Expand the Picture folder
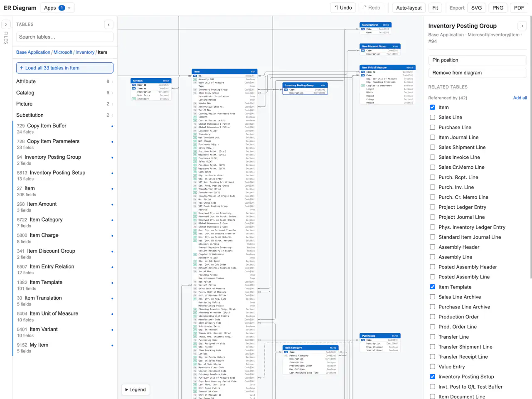532x399 pixels. click(65, 104)
